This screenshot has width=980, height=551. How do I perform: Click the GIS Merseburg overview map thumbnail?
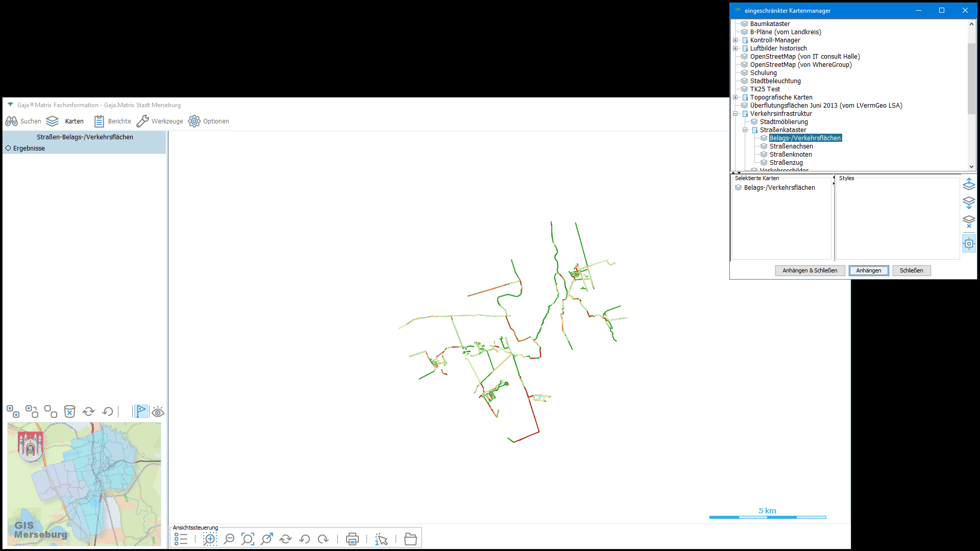tap(84, 484)
